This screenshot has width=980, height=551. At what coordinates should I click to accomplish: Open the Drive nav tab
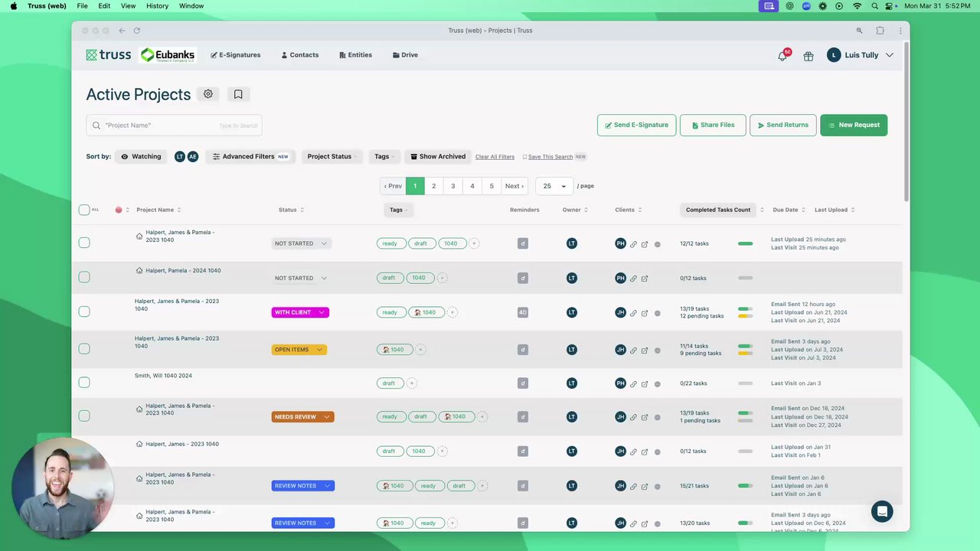406,55
